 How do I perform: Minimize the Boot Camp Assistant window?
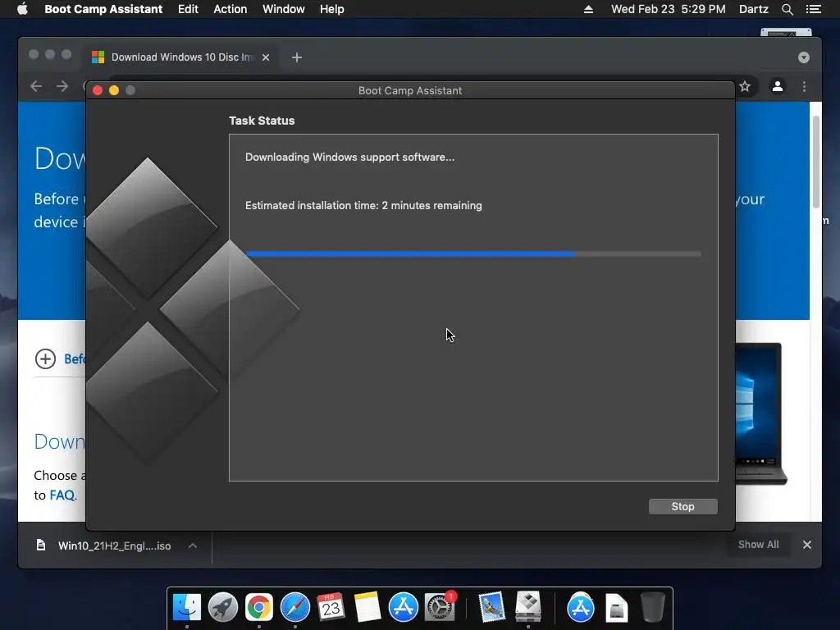point(113,90)
